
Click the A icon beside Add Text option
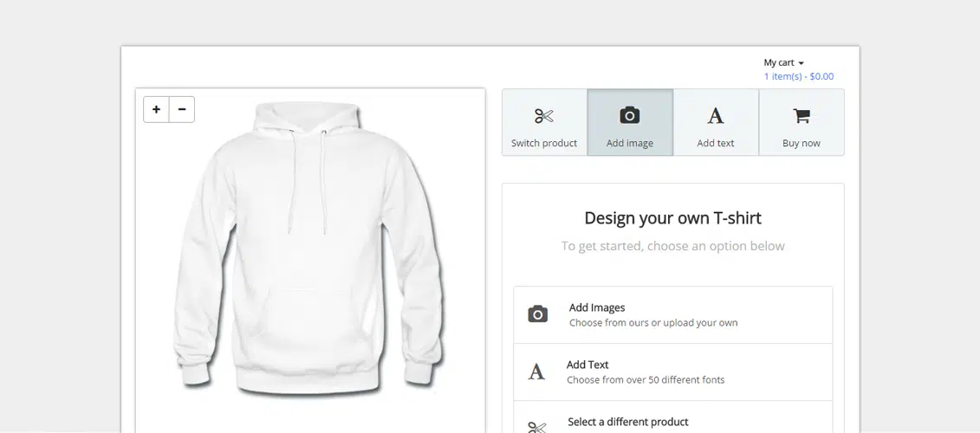pyautogui.click(x=537, y=372)
